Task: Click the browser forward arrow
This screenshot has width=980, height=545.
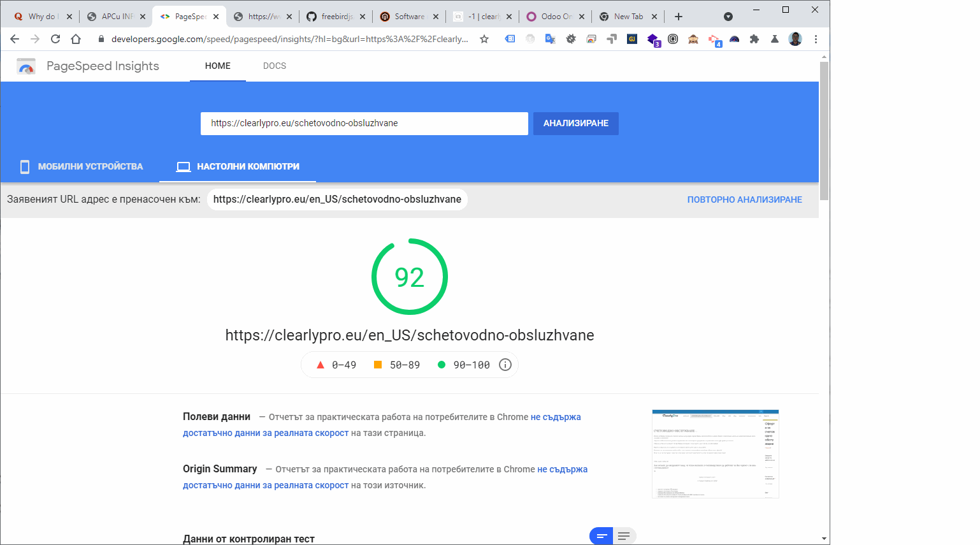Action: pos(35,39)
